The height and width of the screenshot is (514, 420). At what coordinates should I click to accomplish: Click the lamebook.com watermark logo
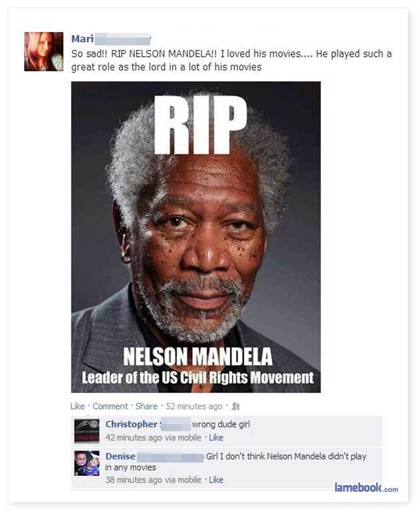(366, 487)
